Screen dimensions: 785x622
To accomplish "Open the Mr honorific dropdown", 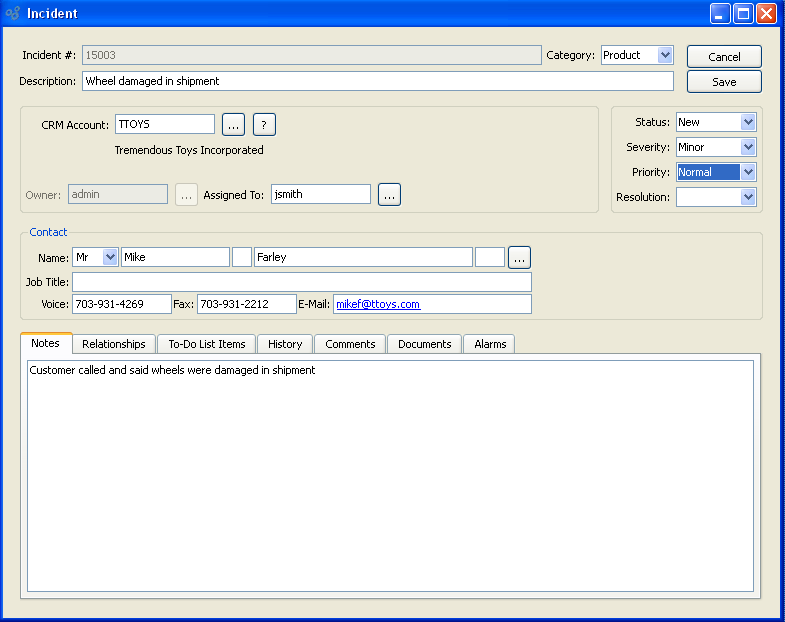I will click(95, 257).
